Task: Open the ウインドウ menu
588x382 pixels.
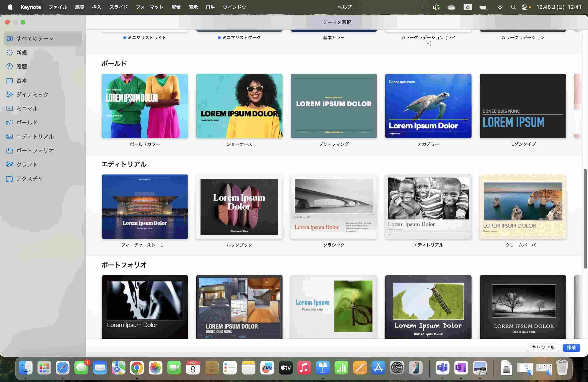Action: pyautogui.click(x=234, y=7)
